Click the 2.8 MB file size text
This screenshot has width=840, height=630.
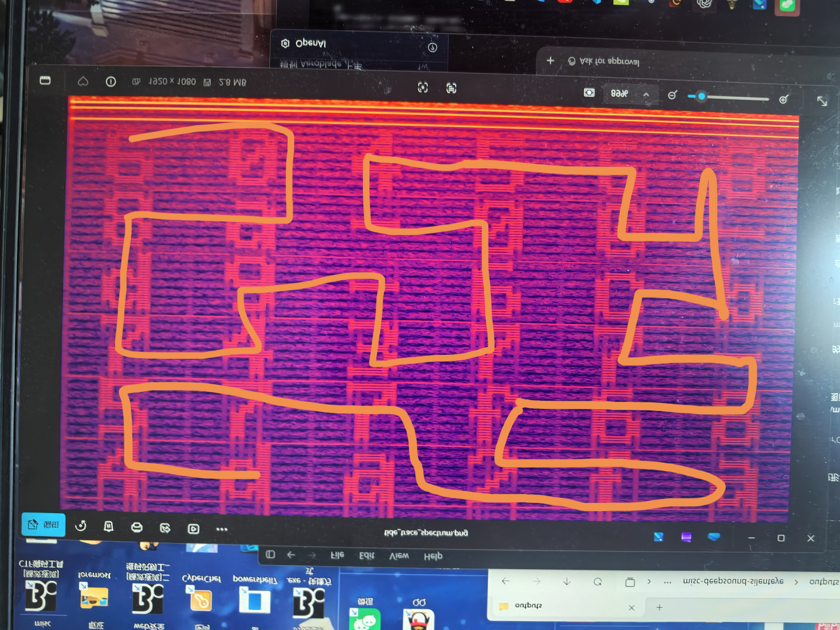pos(233,82)
